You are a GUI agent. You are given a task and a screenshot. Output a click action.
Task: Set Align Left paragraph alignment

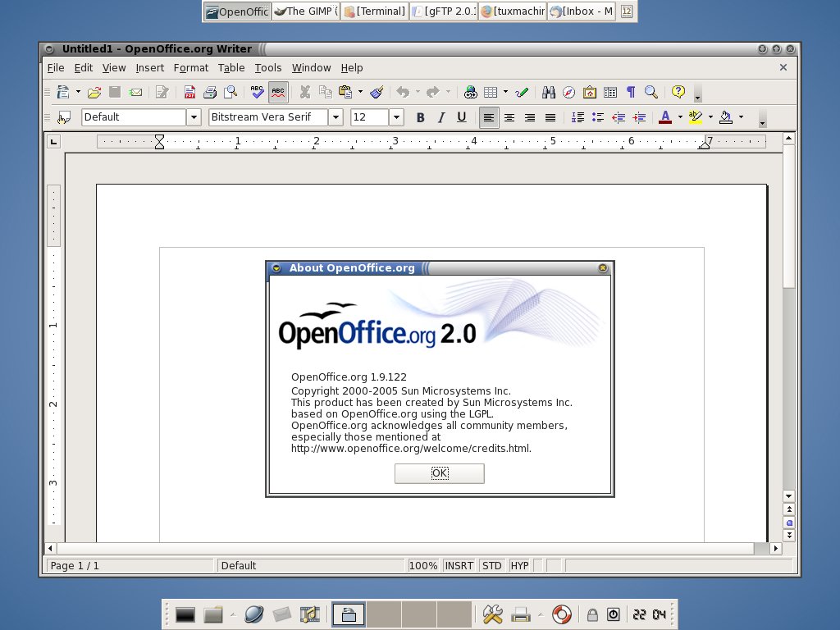tap(489, 117)
